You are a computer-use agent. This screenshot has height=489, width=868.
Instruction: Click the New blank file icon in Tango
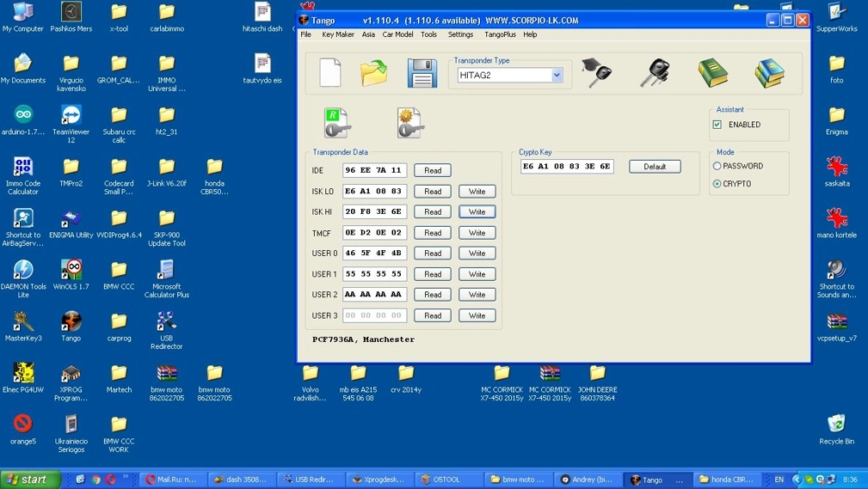[330, 73]
